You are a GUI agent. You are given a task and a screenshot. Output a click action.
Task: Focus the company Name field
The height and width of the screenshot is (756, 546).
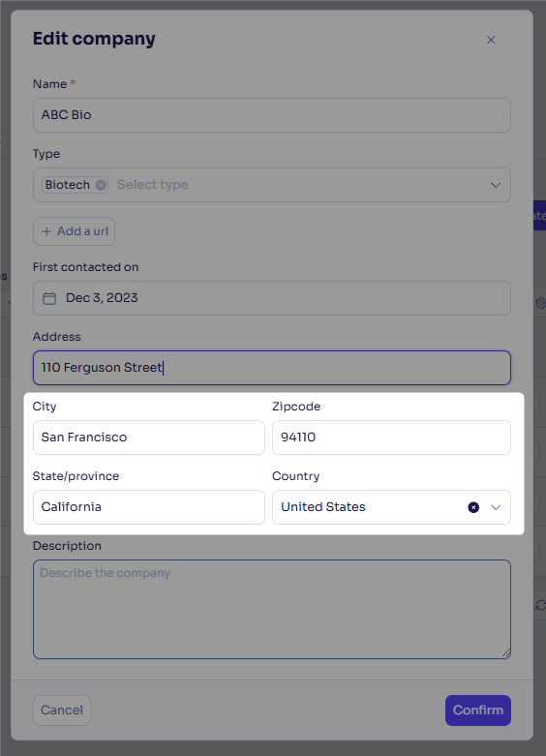[x=272, y=115]
